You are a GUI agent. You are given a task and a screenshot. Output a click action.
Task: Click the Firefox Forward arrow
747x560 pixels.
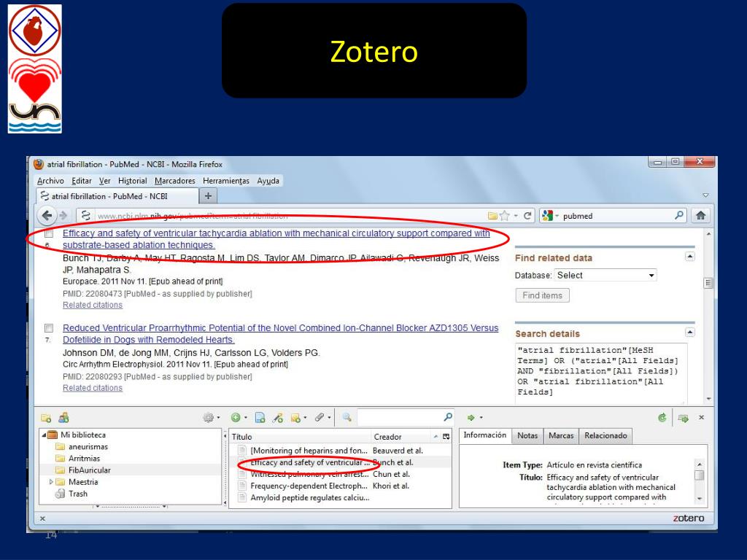(63, 216)
